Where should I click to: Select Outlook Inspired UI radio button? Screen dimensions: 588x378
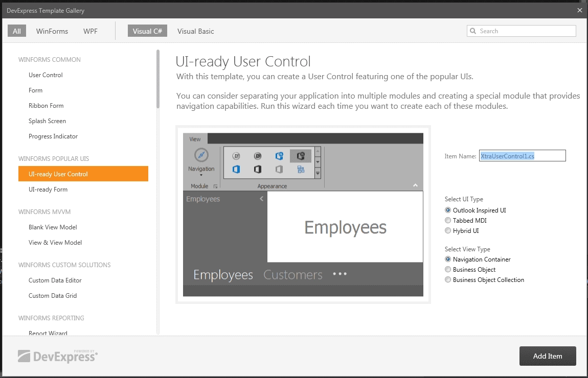coord(448,210)
